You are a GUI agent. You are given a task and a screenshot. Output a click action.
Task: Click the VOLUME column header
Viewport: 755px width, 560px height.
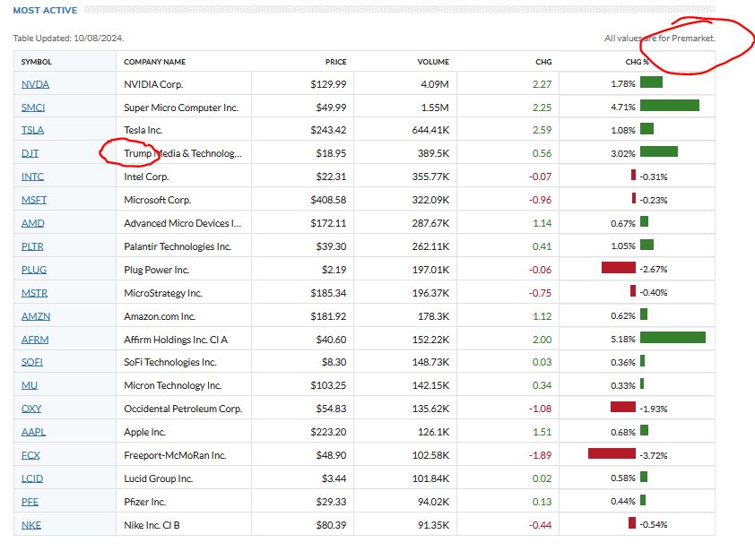(x=433, y=62)
